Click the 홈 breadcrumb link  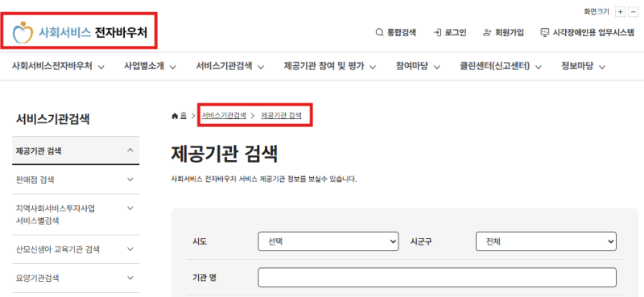coord(184,116)
